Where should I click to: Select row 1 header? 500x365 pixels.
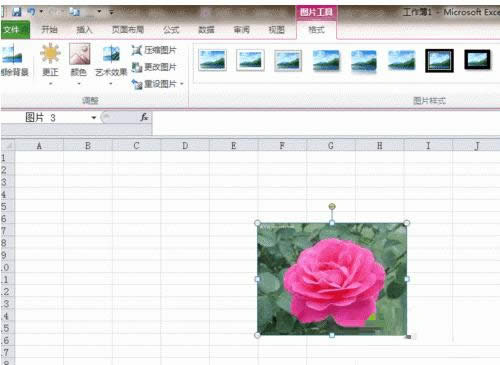click(7, 158)
